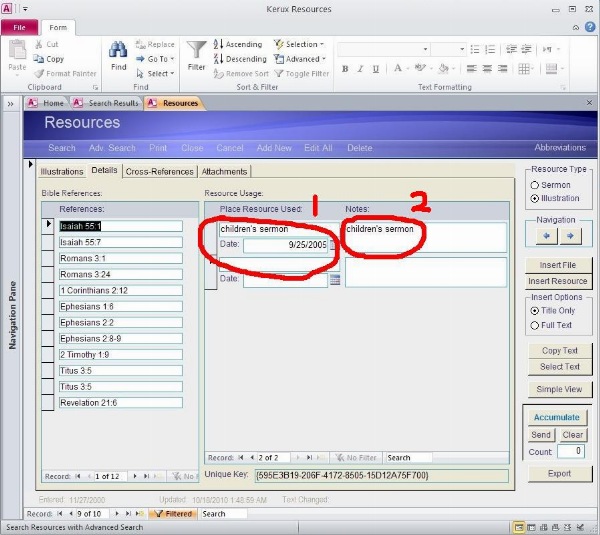Open font color dropdown arrow
This screenshot has width=600, height=535.
(408, 69)
